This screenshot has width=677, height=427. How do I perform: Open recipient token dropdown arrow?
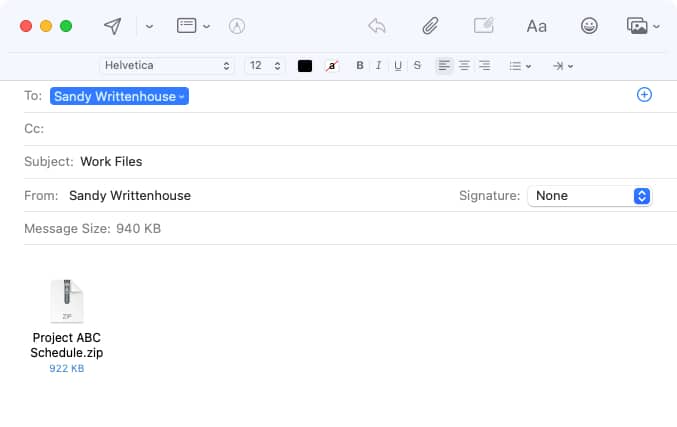pos(182,97)
